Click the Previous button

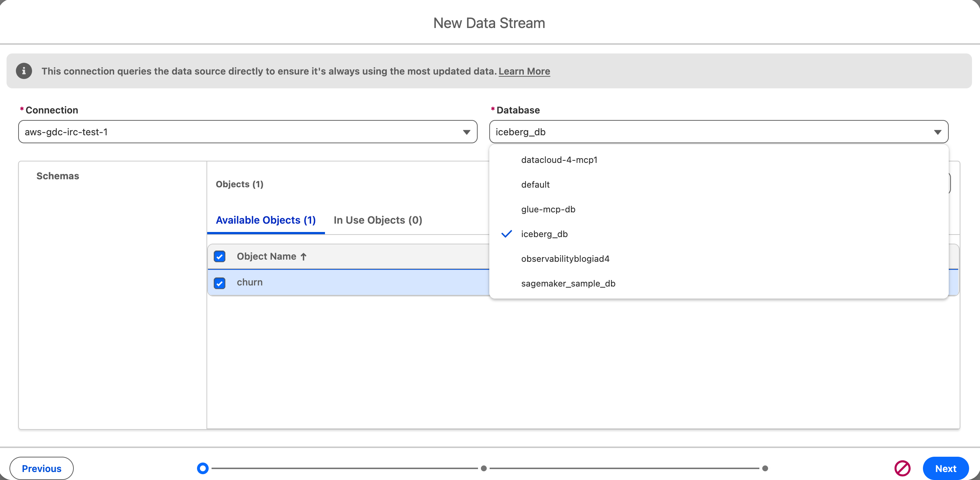(x=41, y=468)
